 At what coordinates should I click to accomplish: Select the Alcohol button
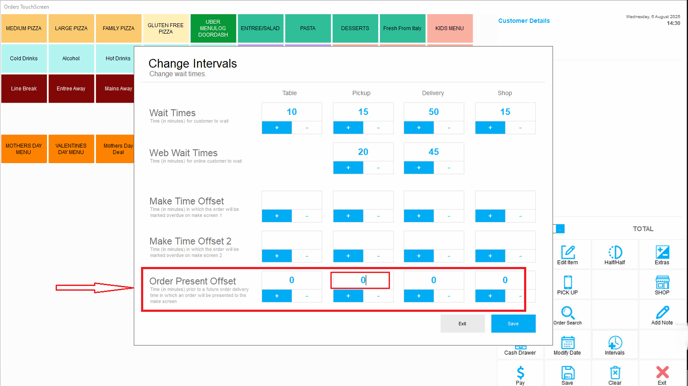[x=71, y=58]
